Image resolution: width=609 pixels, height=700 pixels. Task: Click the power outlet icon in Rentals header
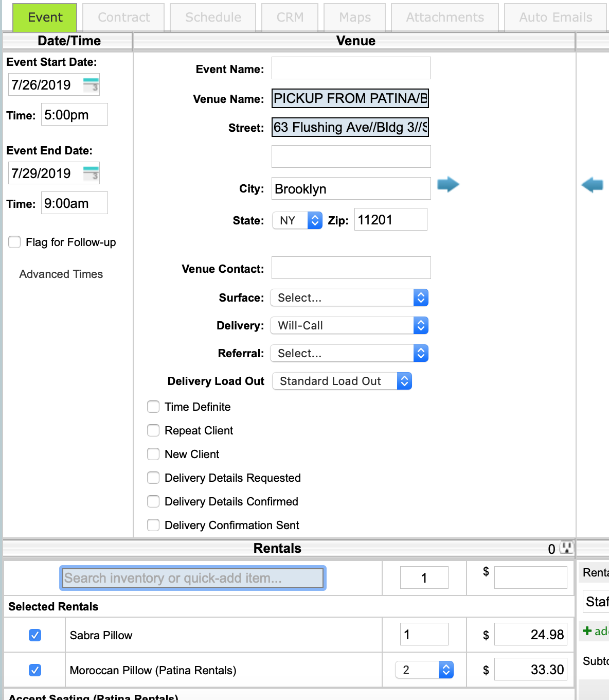click(x=566, y=548)
